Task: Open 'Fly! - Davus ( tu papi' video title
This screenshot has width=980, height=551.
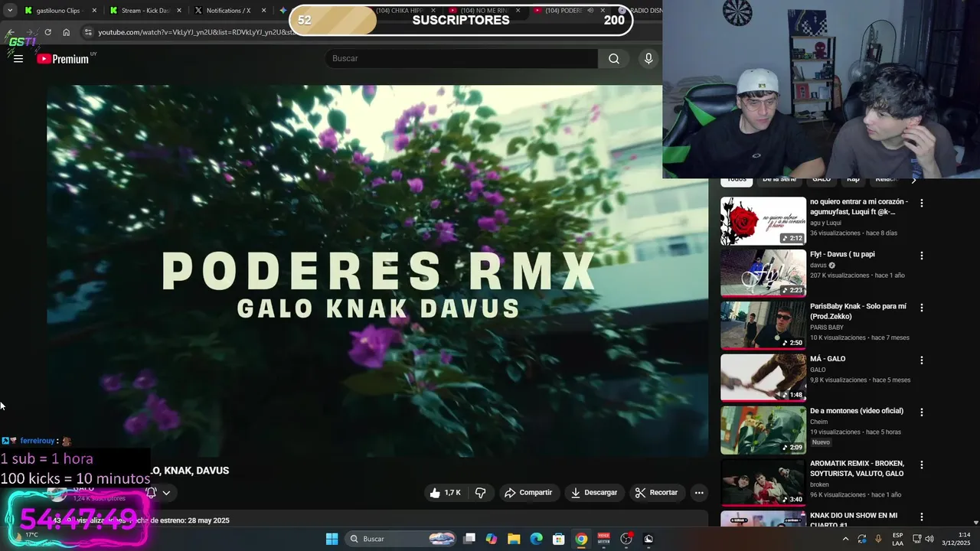Action: tap(842, 254)
